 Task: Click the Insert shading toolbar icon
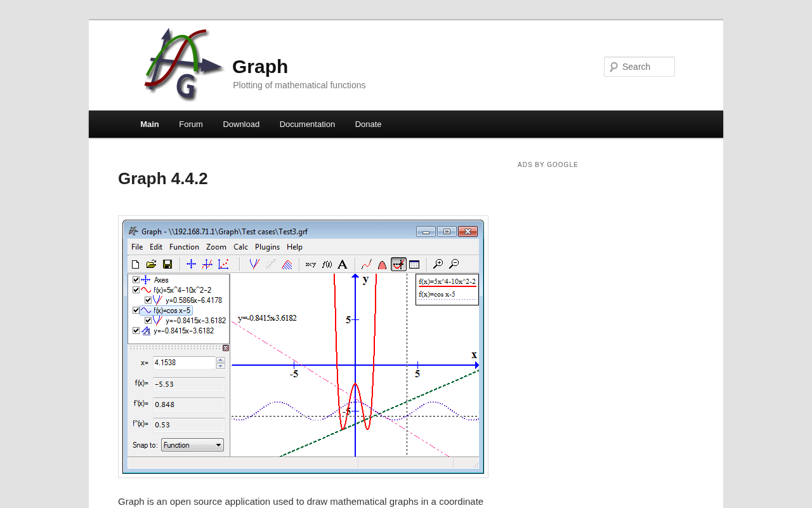coord(287,264)
